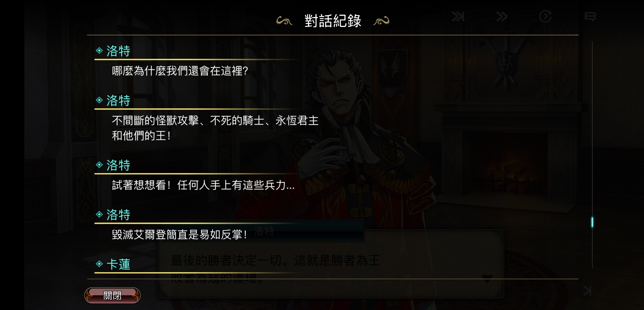Toggle the auto-play circular arrow icon
Screen dimensions: 644x310
(x=545, y=16)
